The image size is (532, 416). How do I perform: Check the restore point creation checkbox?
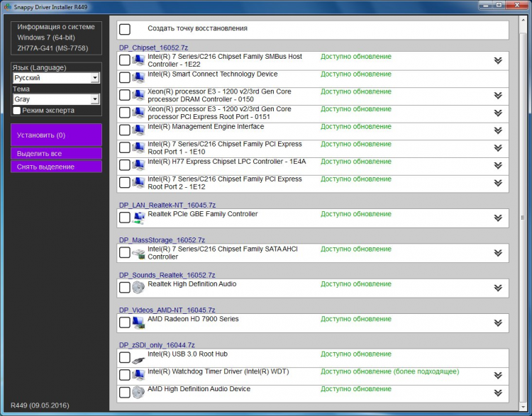(x=125, y=29)
